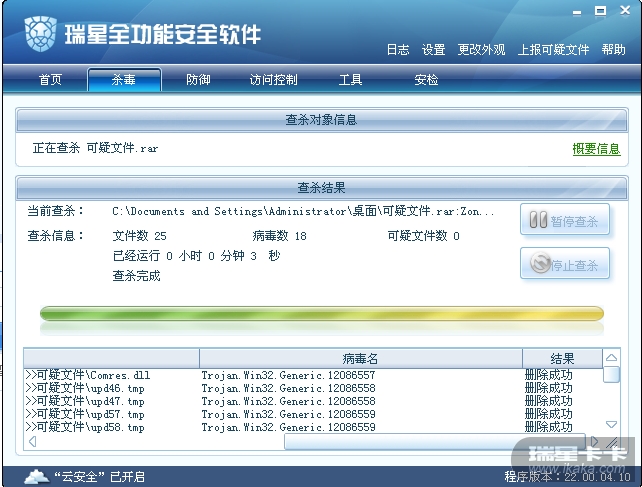Click the 查杀对象信息 section header
Screen dimensions: 642x487
[321, 120]
